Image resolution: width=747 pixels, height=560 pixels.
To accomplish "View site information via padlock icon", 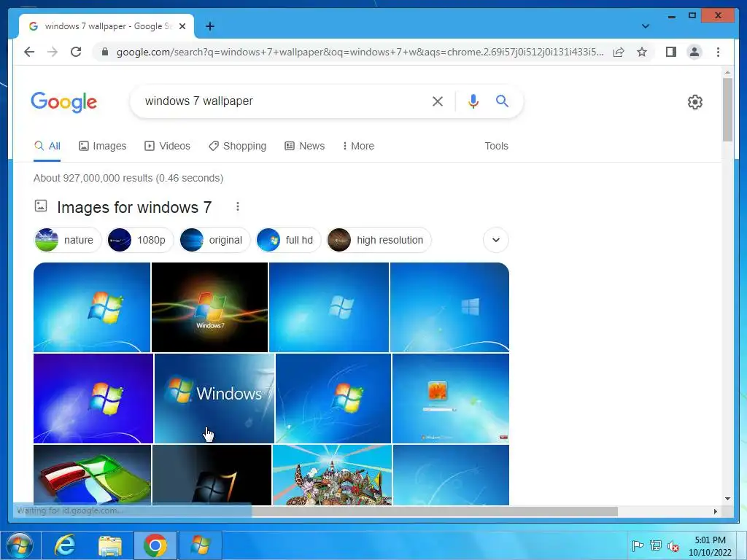I will tap(105, 52).
